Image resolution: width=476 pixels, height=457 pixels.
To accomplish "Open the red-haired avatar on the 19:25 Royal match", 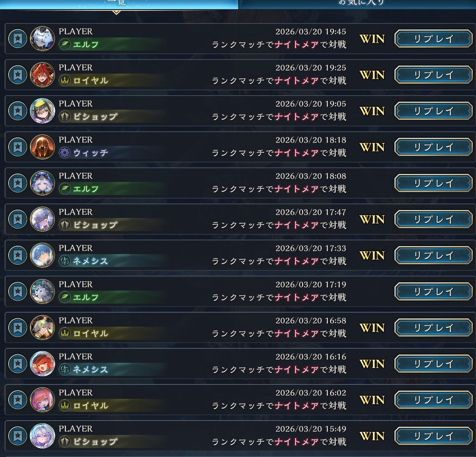I will [x=43, y=75].
